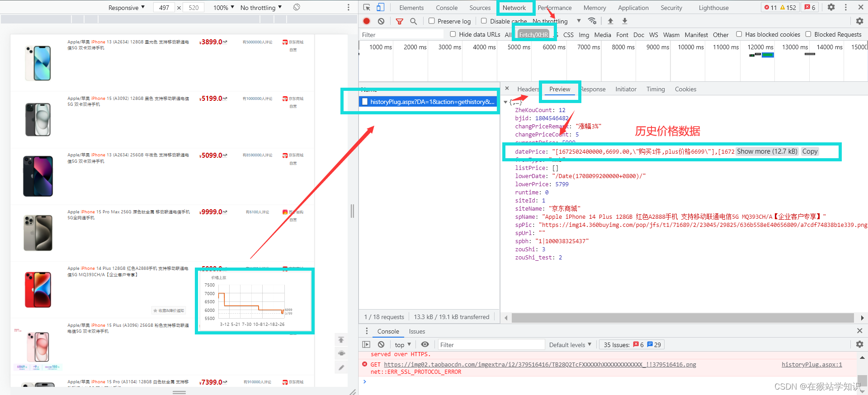Open network conditions wifi icon
Image resolution: width=868 pixels, height=395 pixels.
(x=592, y=21)
